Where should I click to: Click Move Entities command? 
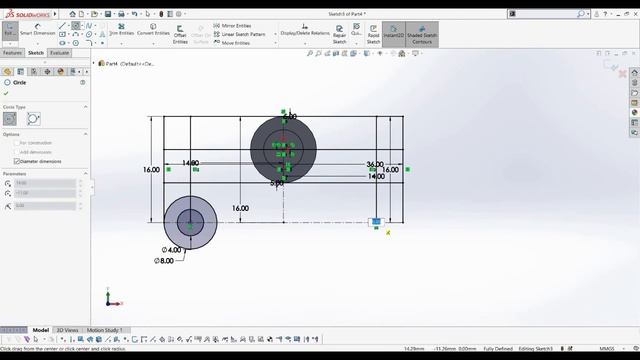click(232, 43)
